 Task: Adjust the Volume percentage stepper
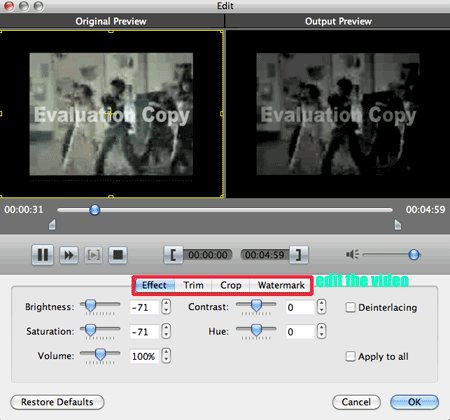pos(166,356)
